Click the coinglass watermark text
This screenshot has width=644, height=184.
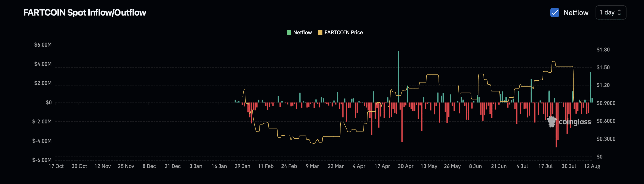tap(575, 122)
